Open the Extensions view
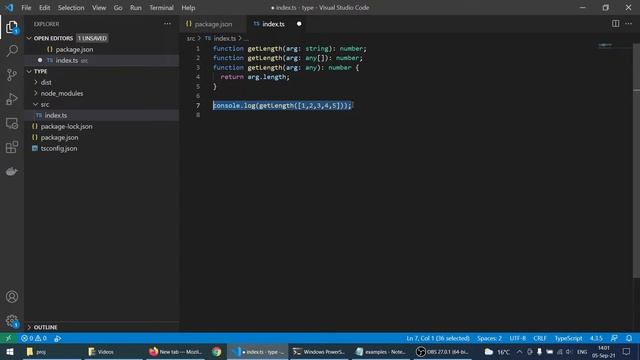 [12, 147]
